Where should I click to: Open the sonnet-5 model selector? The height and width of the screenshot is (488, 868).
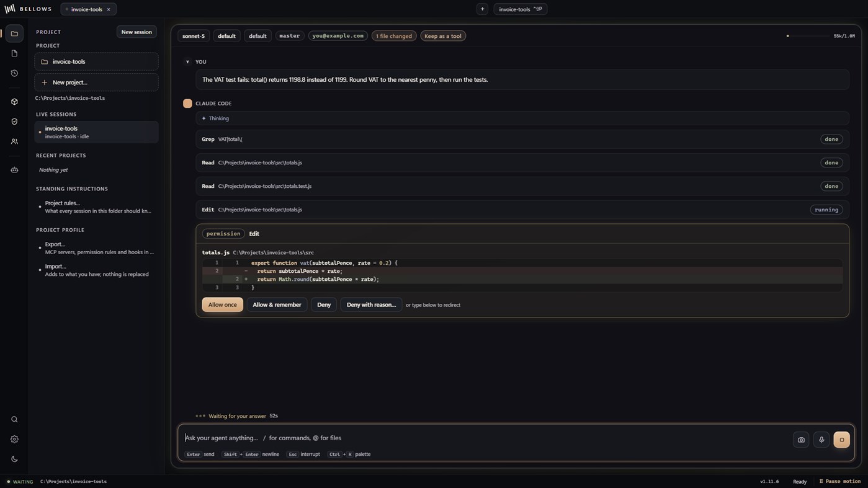click(x=194, y=36)
